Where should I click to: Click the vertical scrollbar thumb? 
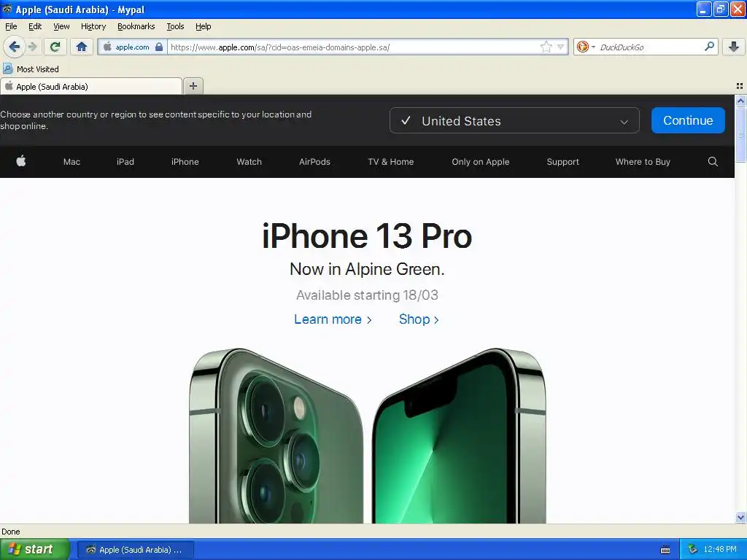pyautogui.click(x=740, y=135)
